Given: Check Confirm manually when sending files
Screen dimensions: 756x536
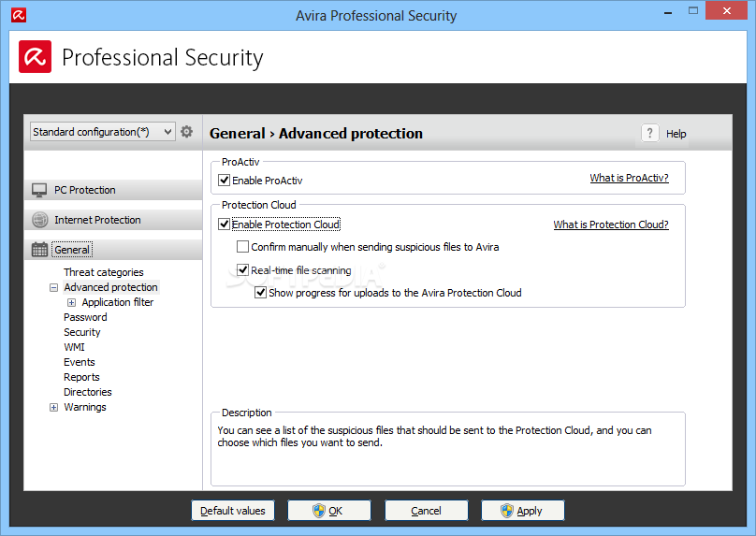Looking at the screenshot, I should [x=242, y=247].
